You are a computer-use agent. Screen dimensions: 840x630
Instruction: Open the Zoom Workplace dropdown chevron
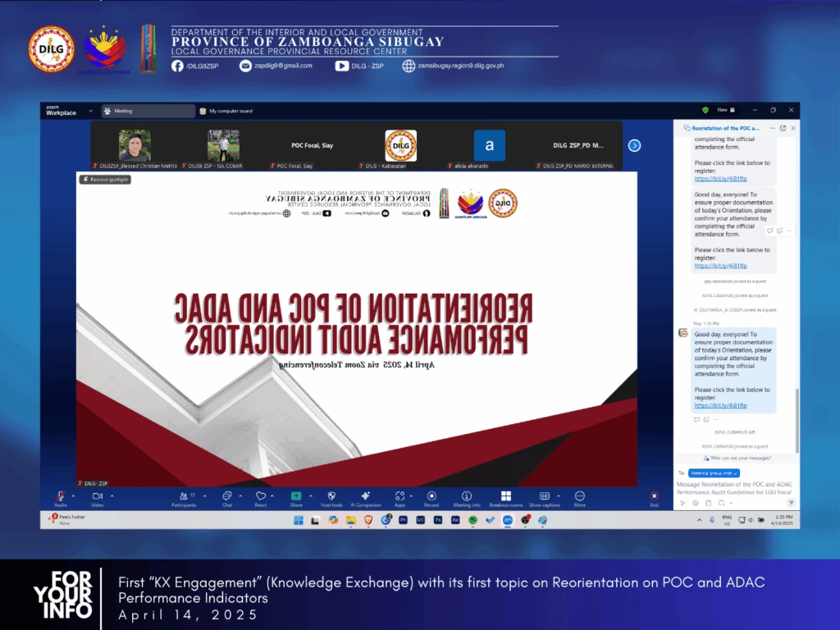click(90, 111)
